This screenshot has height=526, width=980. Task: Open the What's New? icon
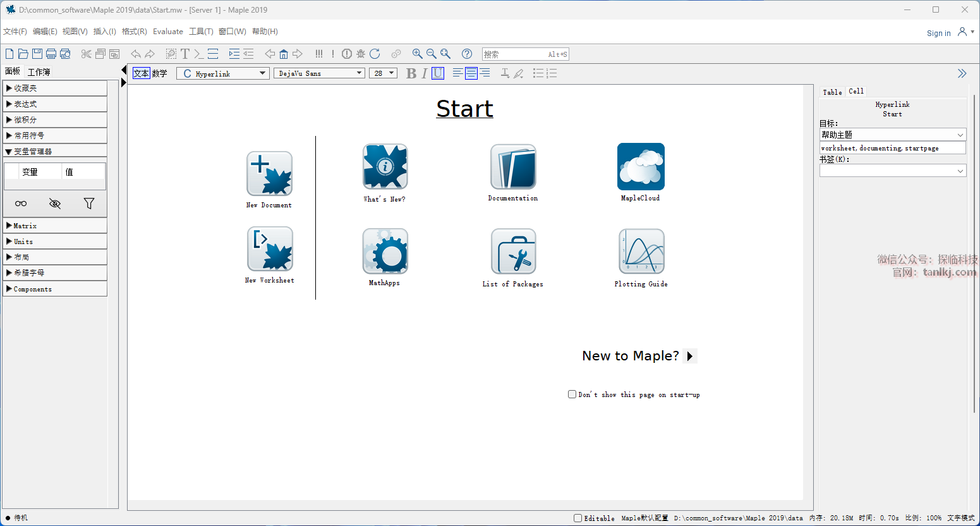tap(385, 167)
